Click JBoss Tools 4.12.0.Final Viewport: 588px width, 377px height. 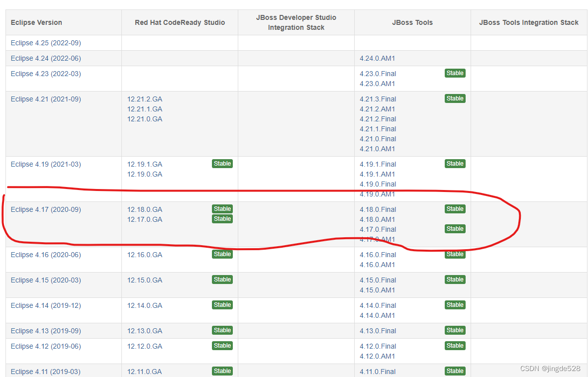[x=378, y=346]
